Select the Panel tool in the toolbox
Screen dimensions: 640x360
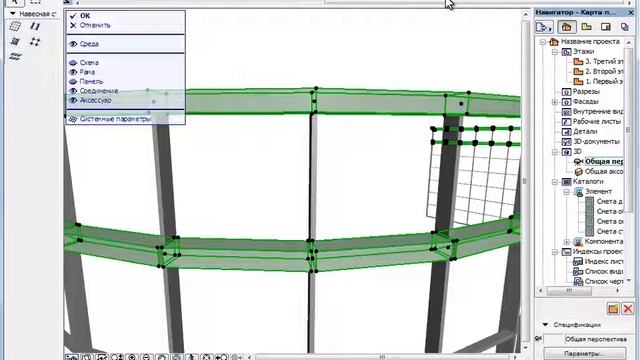pyautogui.click(x=15, y=41)
